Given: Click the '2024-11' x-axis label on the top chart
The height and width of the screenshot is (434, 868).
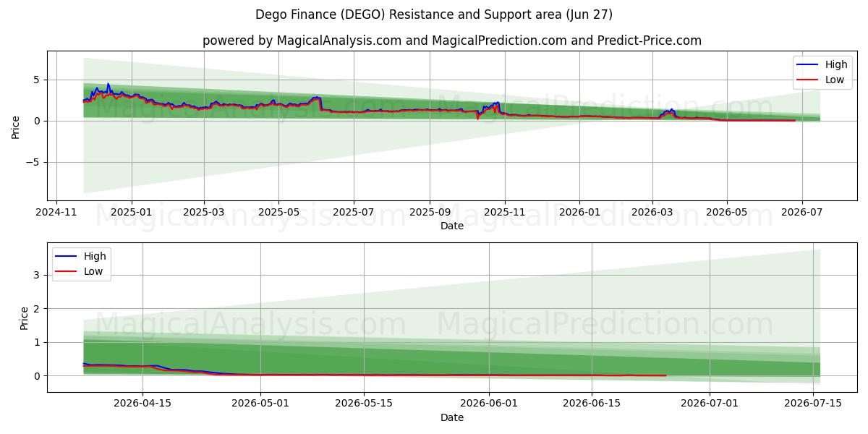Looking at the screenshot, I should [x=57, y=213].
